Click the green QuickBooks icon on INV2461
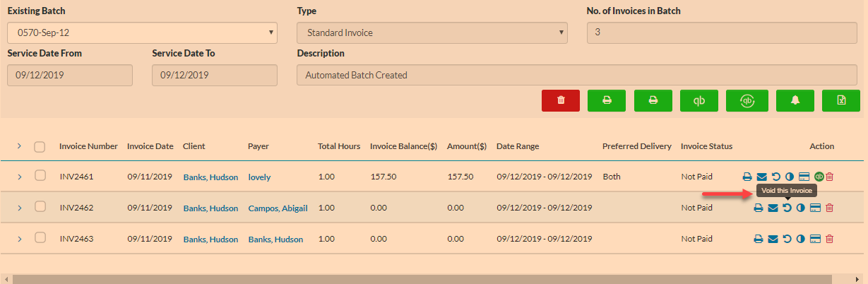 (x=819, y=177)
